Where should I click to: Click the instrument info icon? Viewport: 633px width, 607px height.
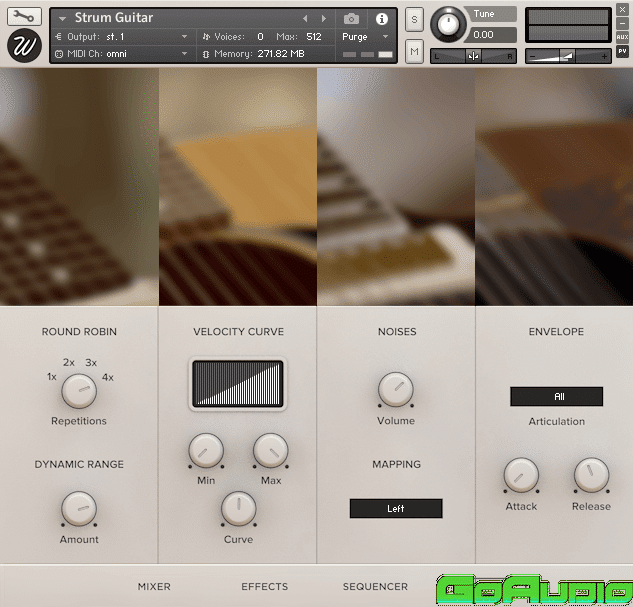[381, 19]
